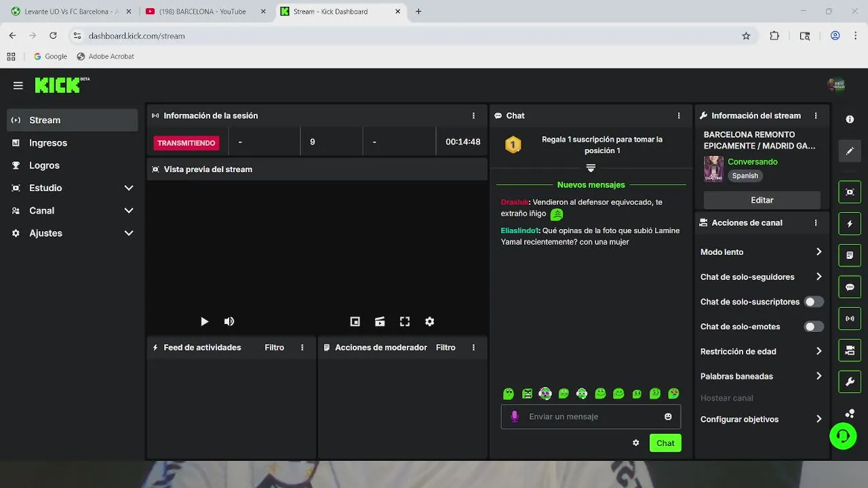Toggle the chat bubble widget icon
This screenshot has width=868, height=488.
pyautogui.click(x=850, y=287)
